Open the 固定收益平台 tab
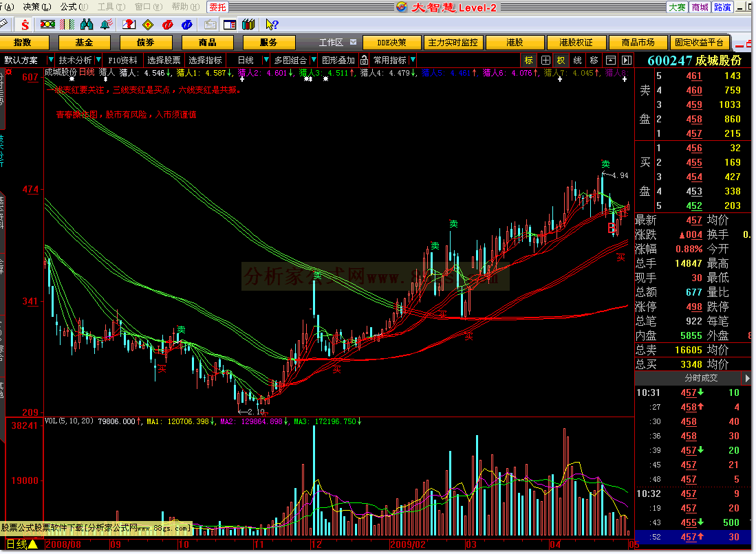 coord(699,43)
